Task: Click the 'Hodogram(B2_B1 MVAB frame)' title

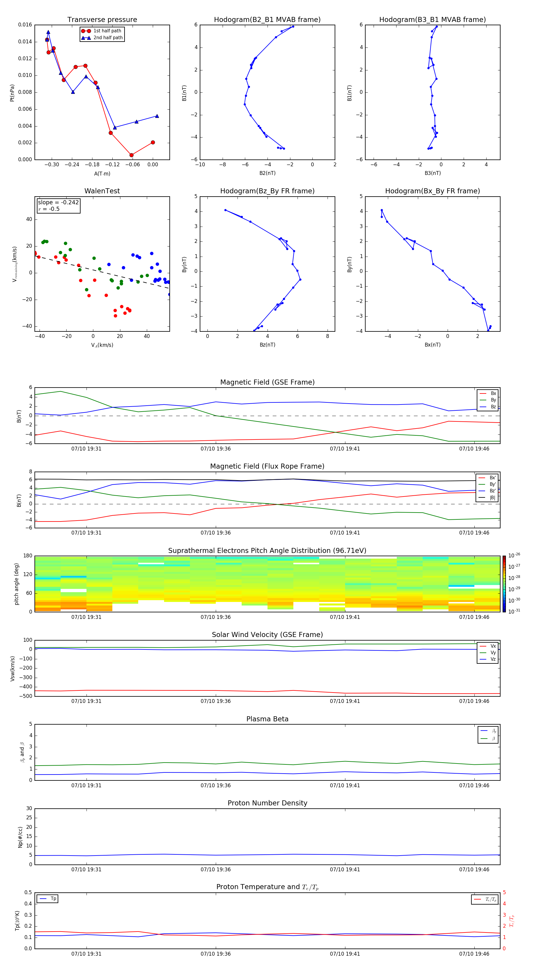Action: [x=267, y=20]
